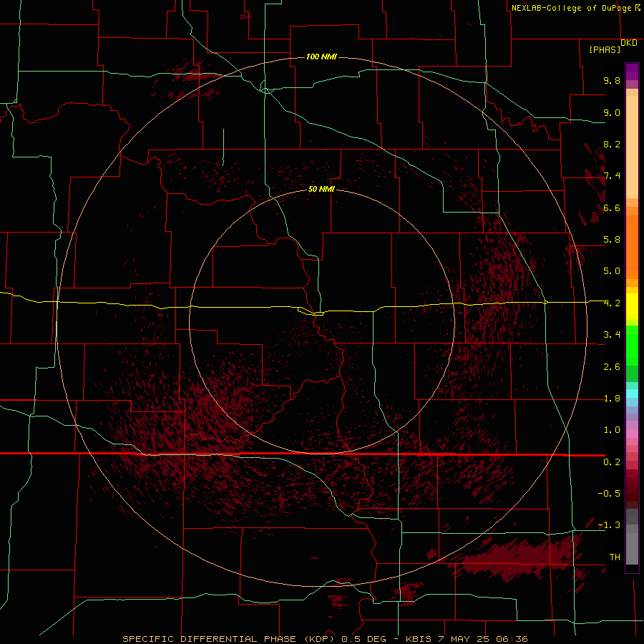The image size is (644, 644).
Task: Pick the gray band at the color bar bottom
Action: pyautogui.click(x=632, y=548)
